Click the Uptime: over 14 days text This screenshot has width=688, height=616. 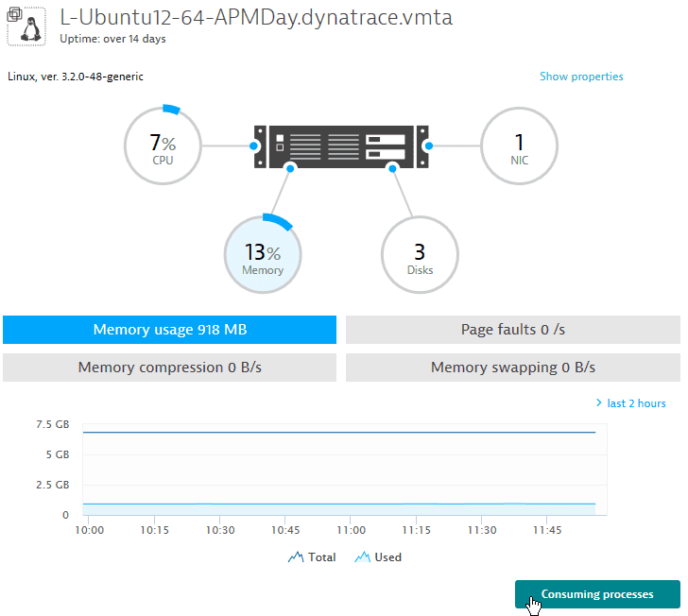[112, 39]
